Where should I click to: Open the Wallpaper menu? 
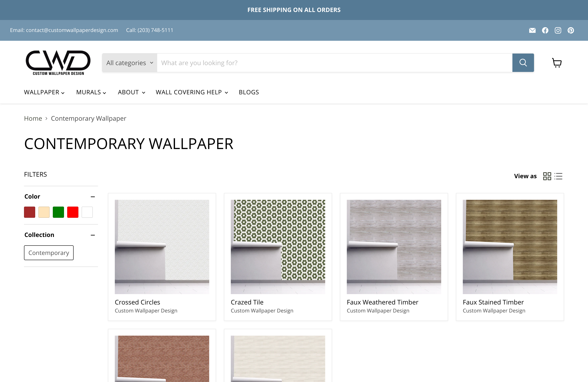(x=44, y=92)
